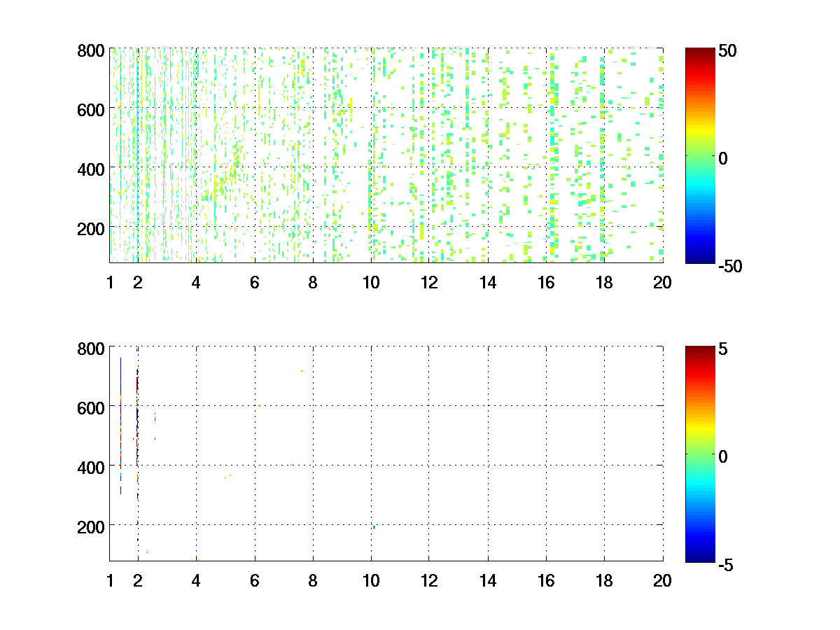Click y-axis tick "200" of the lower plot

pyautogui.click(x=91, y=526)
